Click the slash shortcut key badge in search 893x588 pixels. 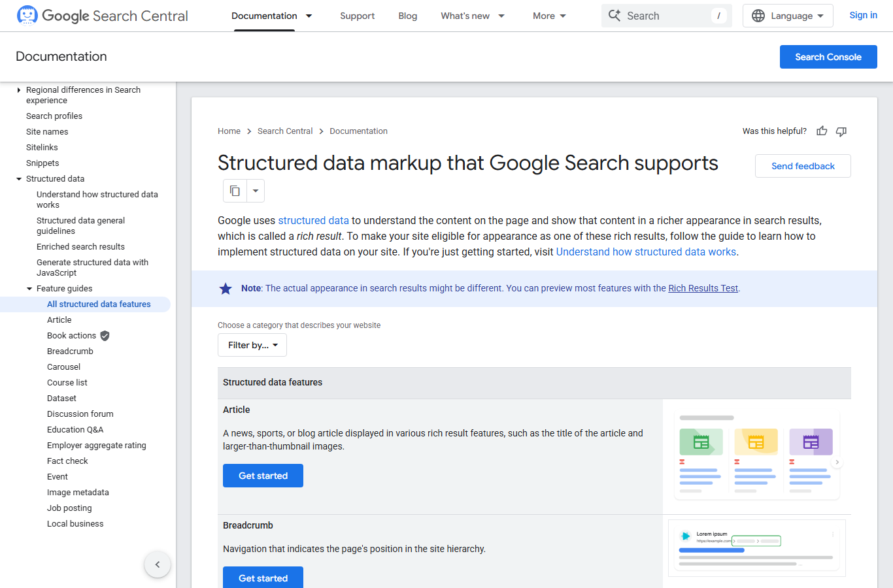[718, 16]
